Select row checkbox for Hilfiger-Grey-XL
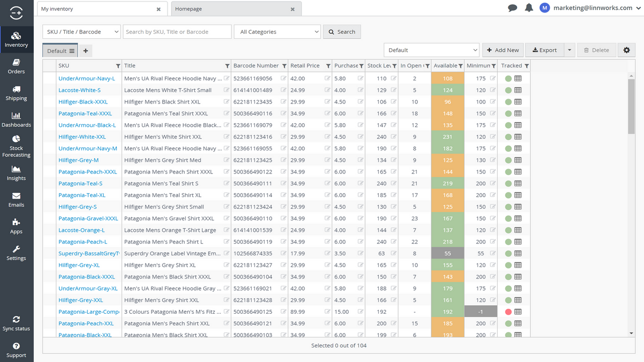 pyautogui.click(x=49, y=265)
